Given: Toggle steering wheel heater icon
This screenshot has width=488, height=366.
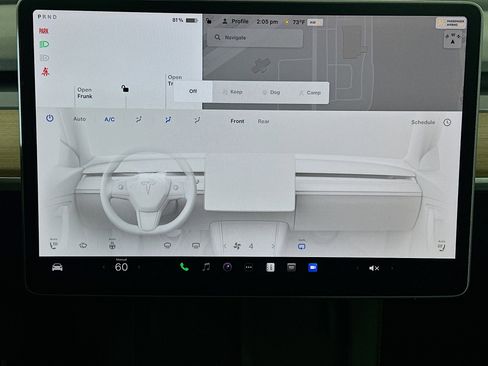Looking at the screenshot, I should pos(112,245).
